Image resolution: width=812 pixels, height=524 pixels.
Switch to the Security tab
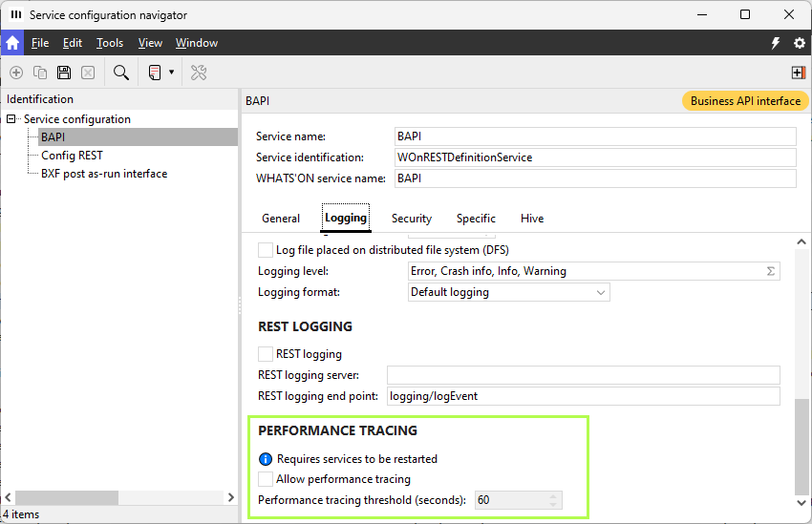(412, 219)
